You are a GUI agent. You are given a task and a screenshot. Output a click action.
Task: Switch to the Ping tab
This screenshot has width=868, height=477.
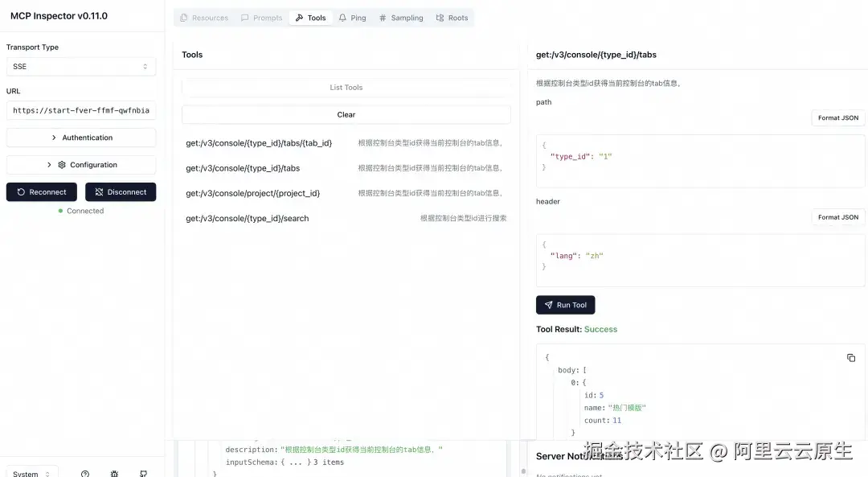[x=352, y=17]
